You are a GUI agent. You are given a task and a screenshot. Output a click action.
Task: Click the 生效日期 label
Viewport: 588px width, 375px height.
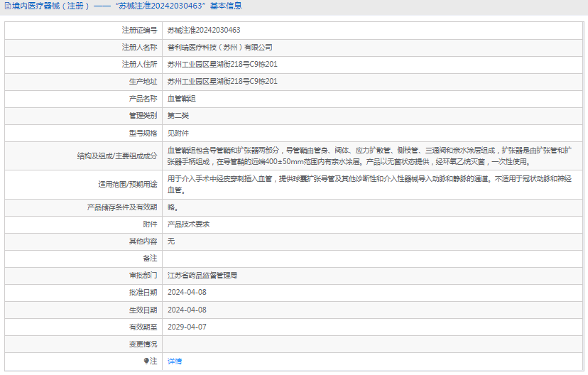tap(143, 310)
